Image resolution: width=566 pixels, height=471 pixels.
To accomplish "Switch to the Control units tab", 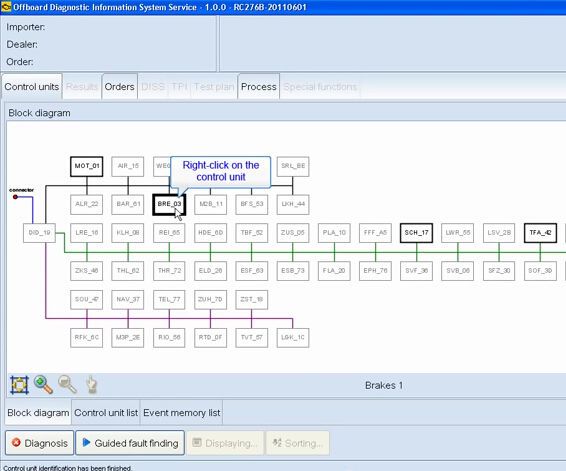I will pyautogui.click(x=32, y=87).
